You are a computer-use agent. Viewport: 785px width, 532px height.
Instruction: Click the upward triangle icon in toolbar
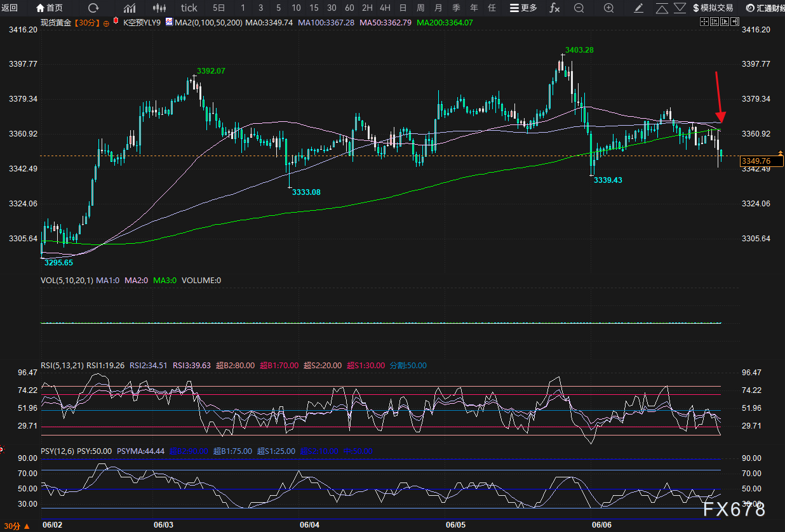(662, 8)
